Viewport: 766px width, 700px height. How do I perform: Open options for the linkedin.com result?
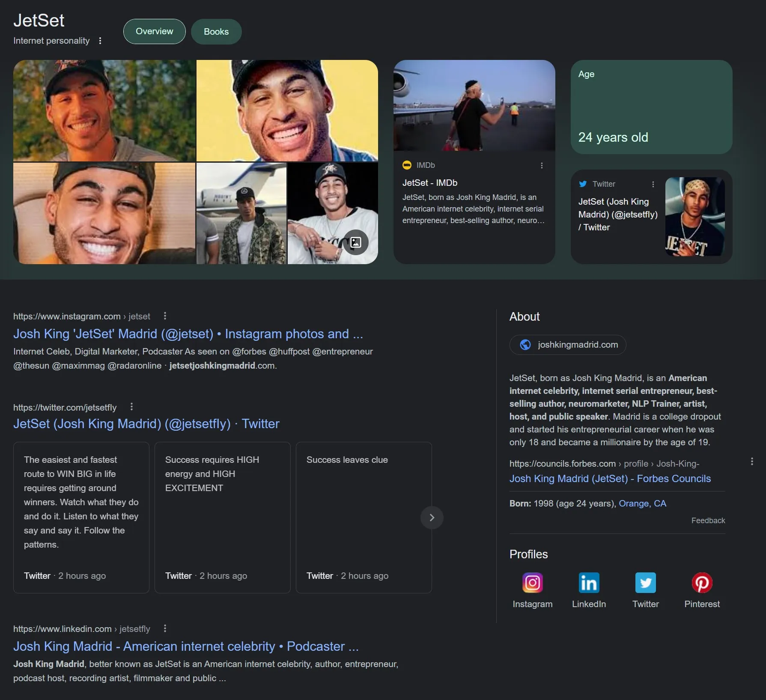tap(165, 629)
